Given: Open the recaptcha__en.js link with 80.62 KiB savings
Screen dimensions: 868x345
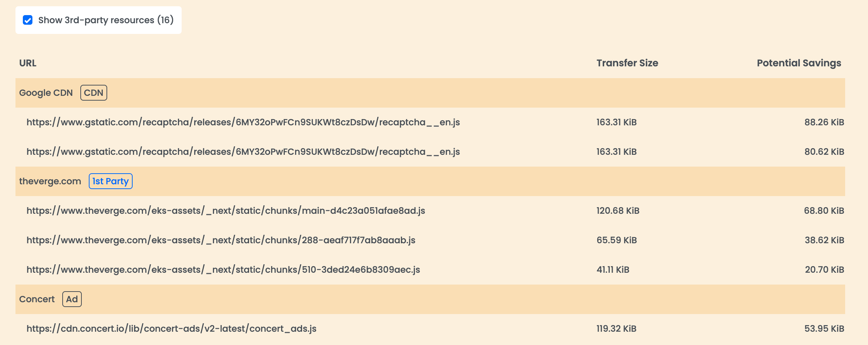Looking at the screenshot, I should [x=243, y=152].
